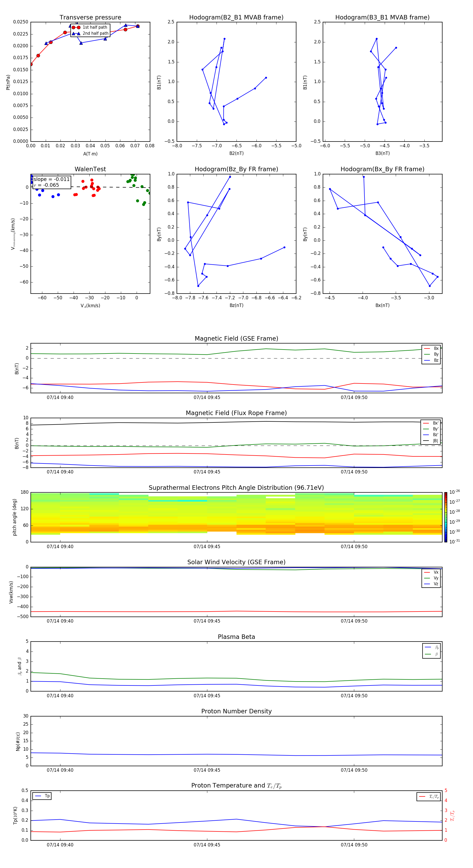Click the 'VA(km/s)' x-axis label

pos(90,306)
